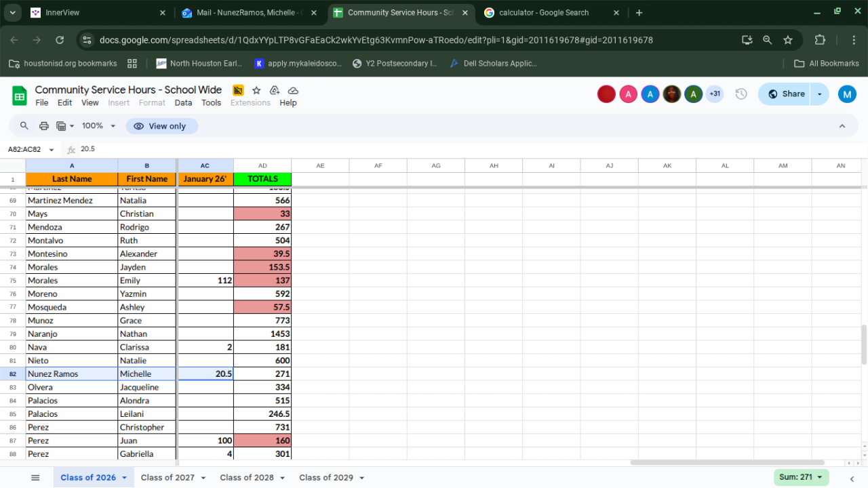
Task: Click the photo collaborator avatar
Action: pos(672,94)
